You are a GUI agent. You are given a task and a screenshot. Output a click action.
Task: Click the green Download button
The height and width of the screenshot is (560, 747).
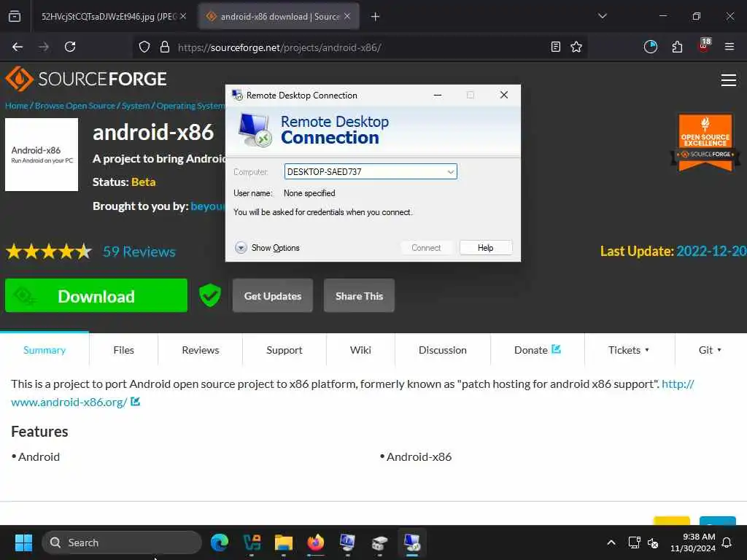[96, 296]
